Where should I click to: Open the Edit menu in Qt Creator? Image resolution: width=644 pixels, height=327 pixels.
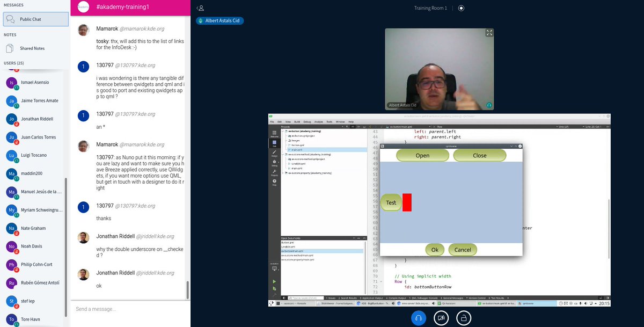coord(279,122)
